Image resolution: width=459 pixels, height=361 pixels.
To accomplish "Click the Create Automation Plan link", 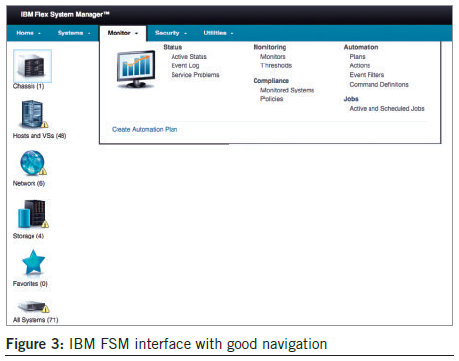I will (x=144, y=129).
